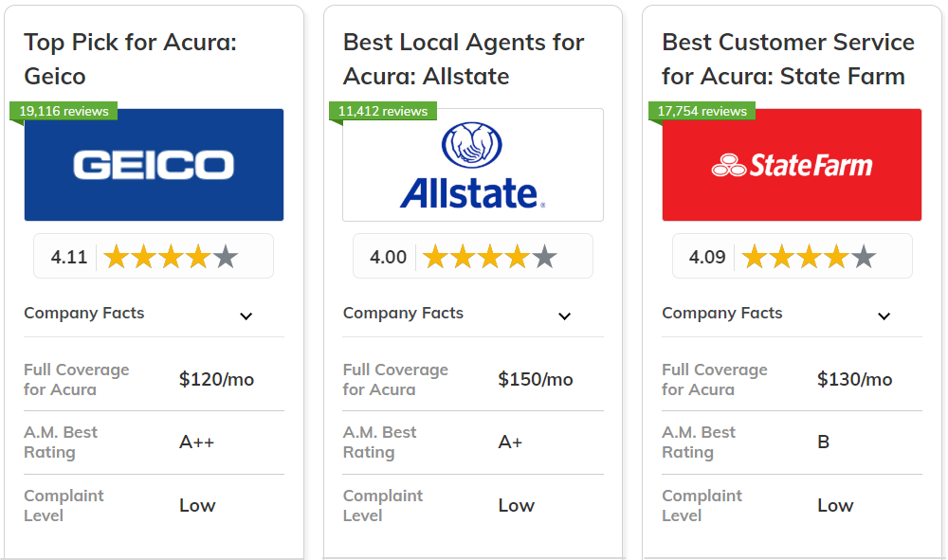Click the first gold star in Allstate rating
Screen dimensions: 948x560
click(435, 257)
